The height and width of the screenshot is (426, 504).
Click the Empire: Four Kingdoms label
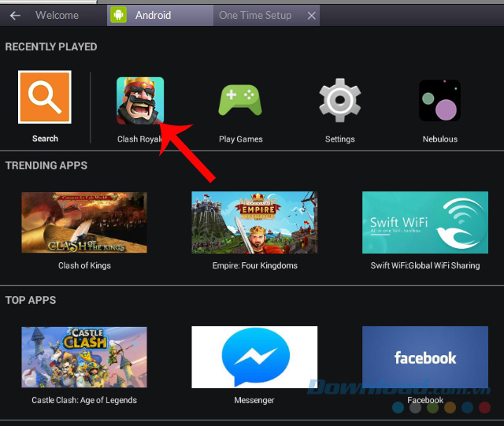tap(255, 265)
